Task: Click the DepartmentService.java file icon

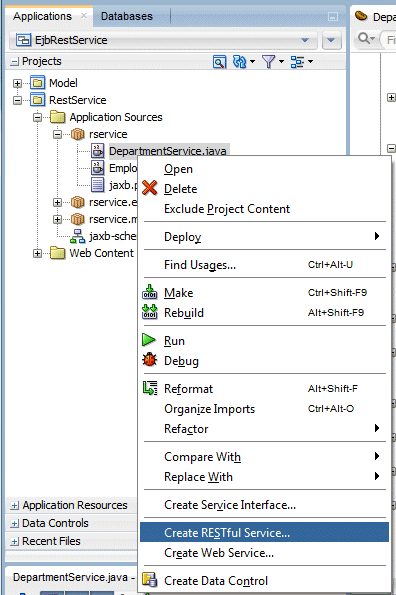Action: pos(97,151)
